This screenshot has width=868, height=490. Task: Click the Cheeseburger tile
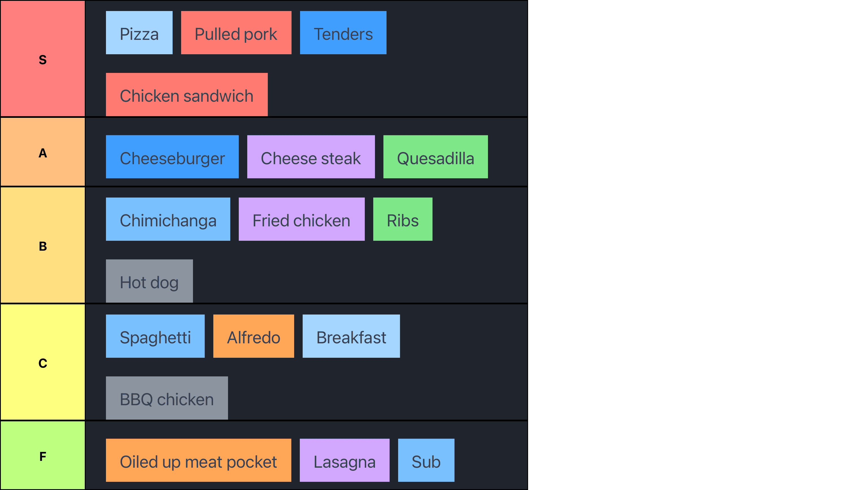click(x=172, y=157)
